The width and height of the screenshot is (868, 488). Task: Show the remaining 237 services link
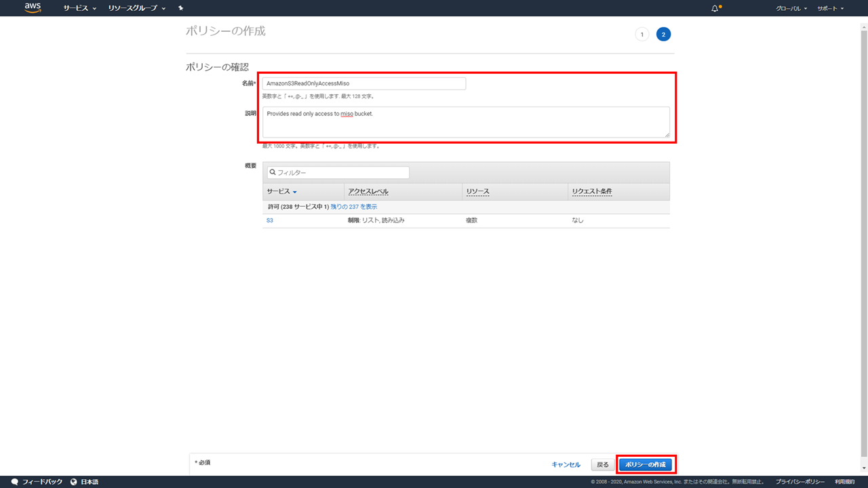[x=353, y=207]
